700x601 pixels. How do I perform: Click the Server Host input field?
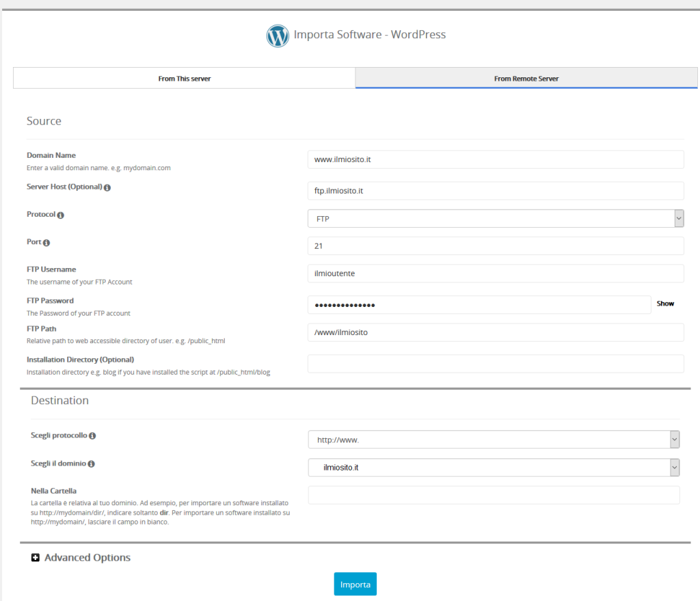tap(496, 191)
